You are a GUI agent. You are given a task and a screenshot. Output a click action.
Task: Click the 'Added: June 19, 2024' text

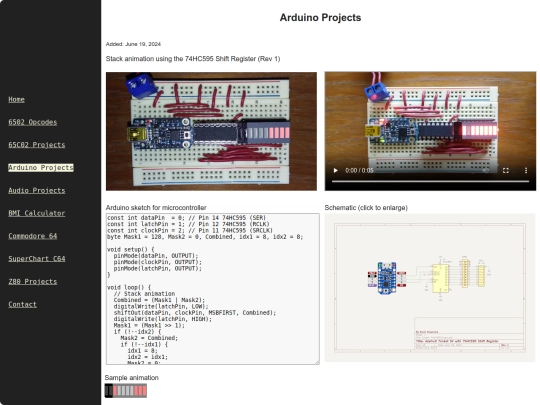pyautogui.click(x=133, y=44)
